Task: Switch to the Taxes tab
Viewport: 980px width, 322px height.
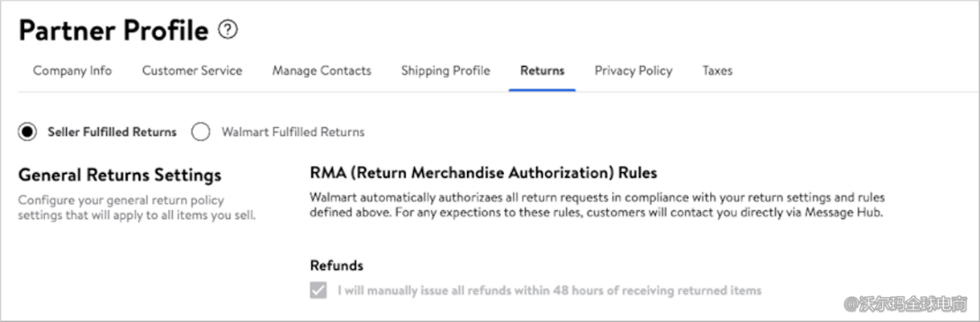Action: point(717,71)
